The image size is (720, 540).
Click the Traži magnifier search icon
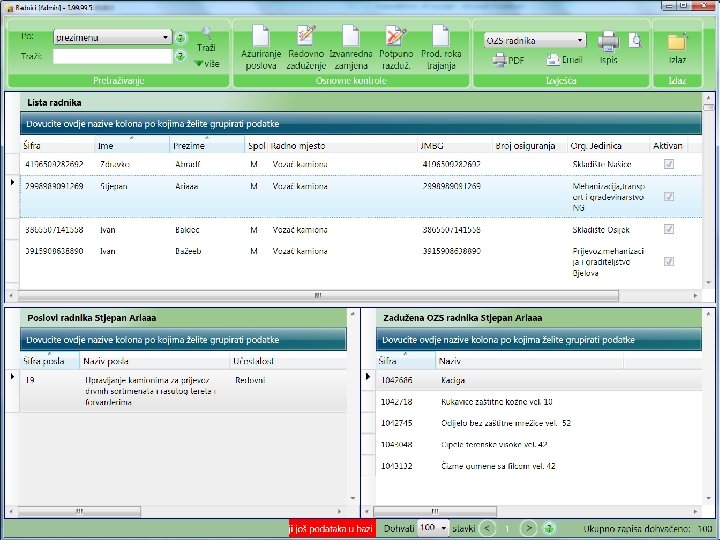(x=207, y=33)
